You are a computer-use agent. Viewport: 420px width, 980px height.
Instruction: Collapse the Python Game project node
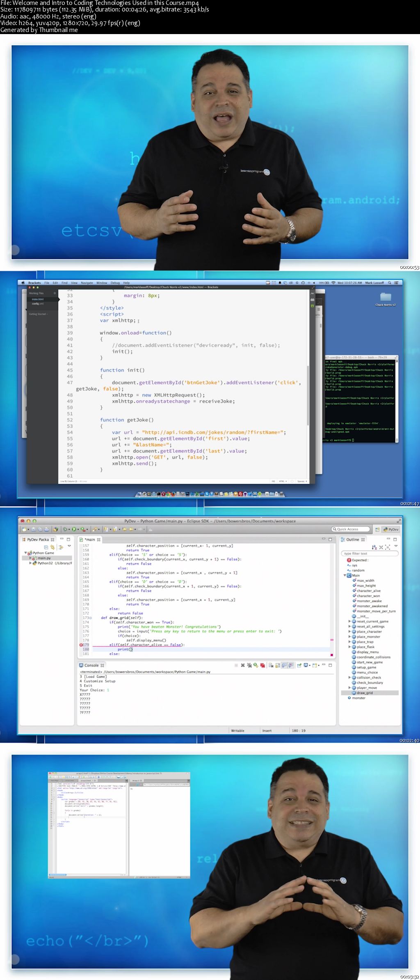[25, 553]
